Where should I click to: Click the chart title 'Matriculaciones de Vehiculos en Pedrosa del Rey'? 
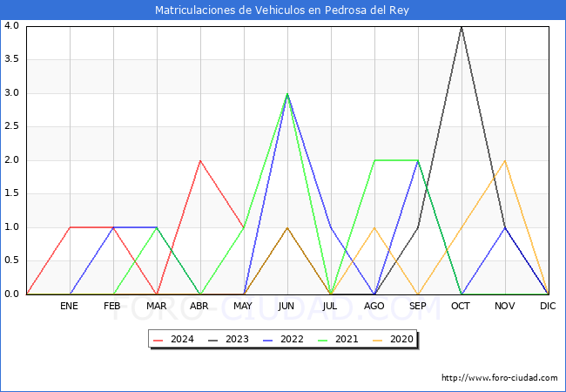[282, 10]
